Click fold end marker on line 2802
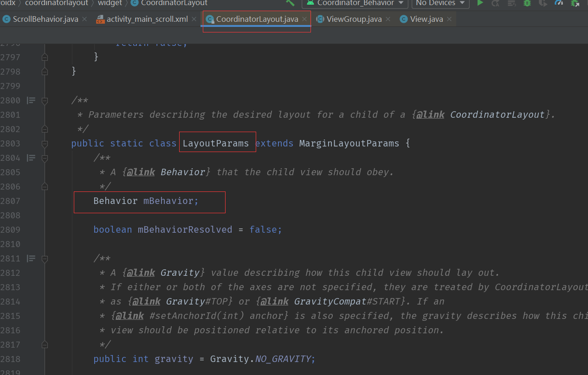Screen dimensions: 588x375 click(45, 129)
